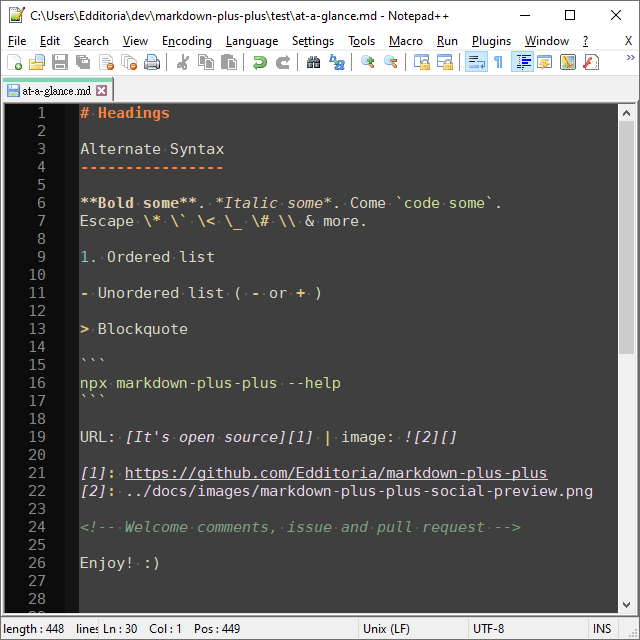
Task: Toggle the indent guide toolbar button
Action: click(x=522, y=62)
